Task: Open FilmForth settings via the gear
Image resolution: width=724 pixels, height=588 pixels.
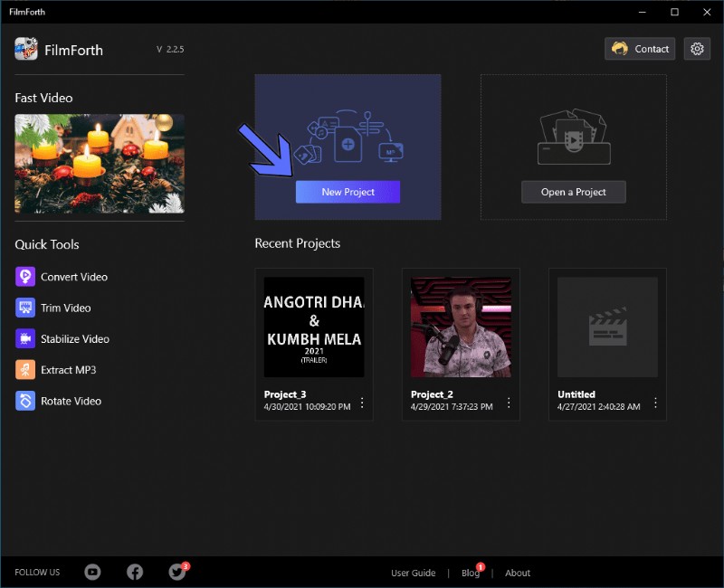Action: point(697,49)
